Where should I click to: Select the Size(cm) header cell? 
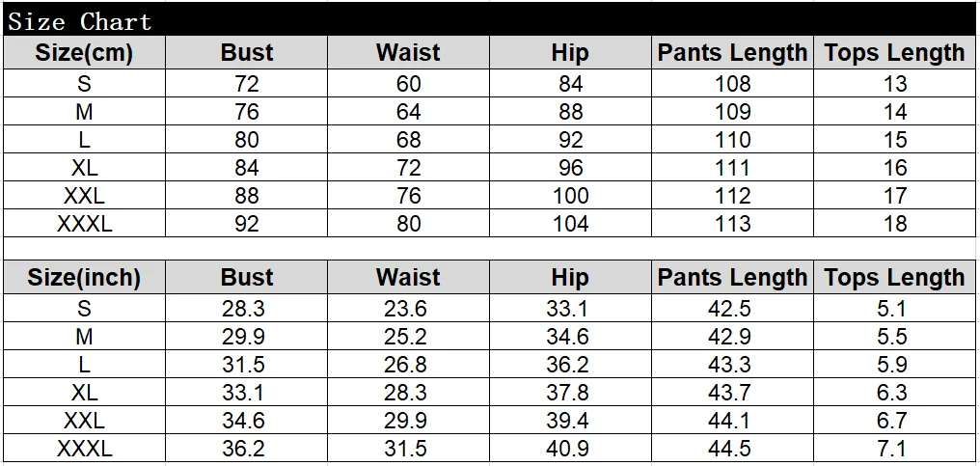point(84,52)
